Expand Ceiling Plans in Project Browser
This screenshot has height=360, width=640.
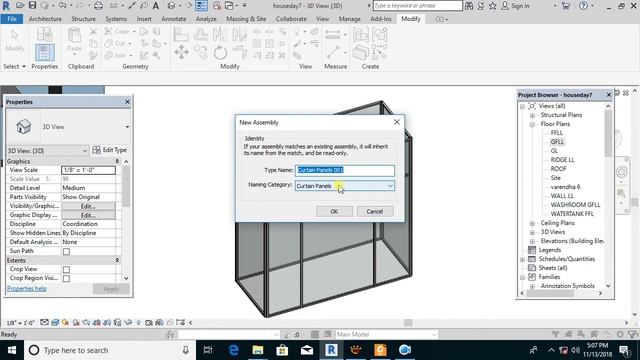coord(532,223)
